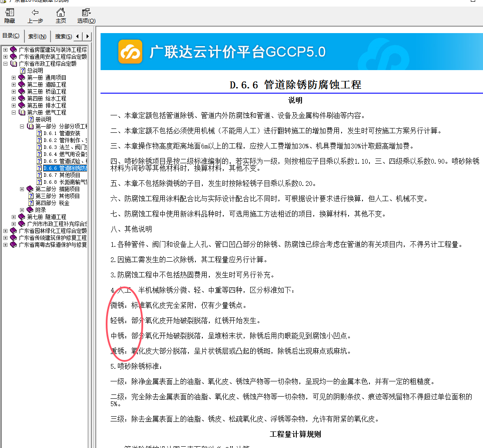Expand 第一册 通用项目 with its plus box
The image size is (483, 448).
click(x=13, y=77)
